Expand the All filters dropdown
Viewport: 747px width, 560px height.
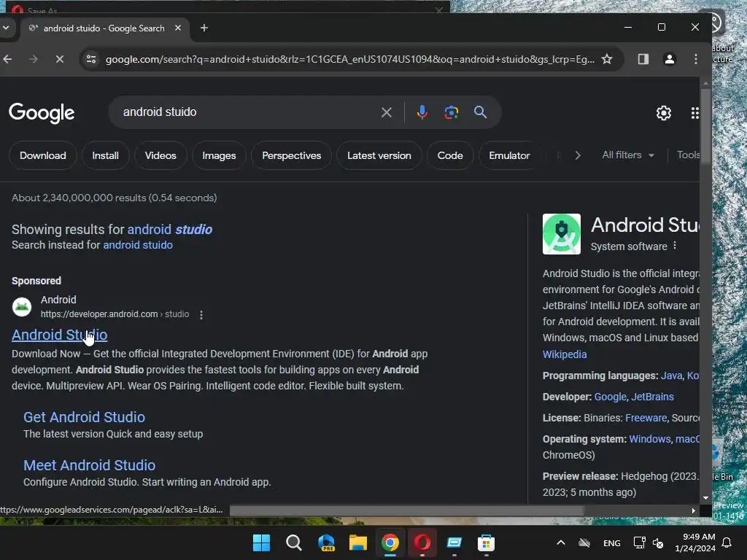click(628, 155)
